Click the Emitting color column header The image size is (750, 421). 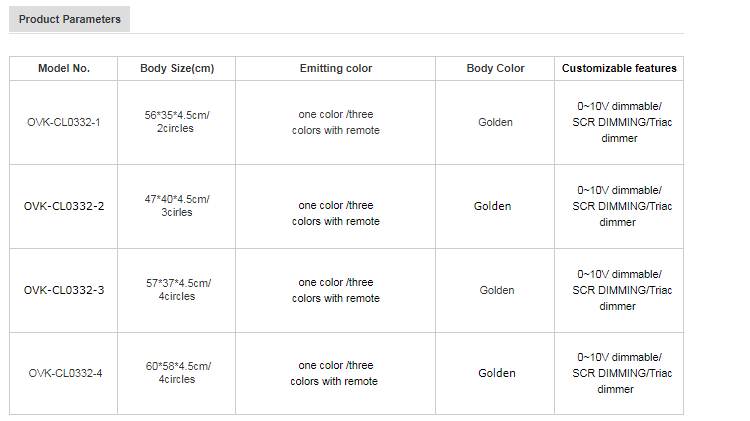point(336,68)
